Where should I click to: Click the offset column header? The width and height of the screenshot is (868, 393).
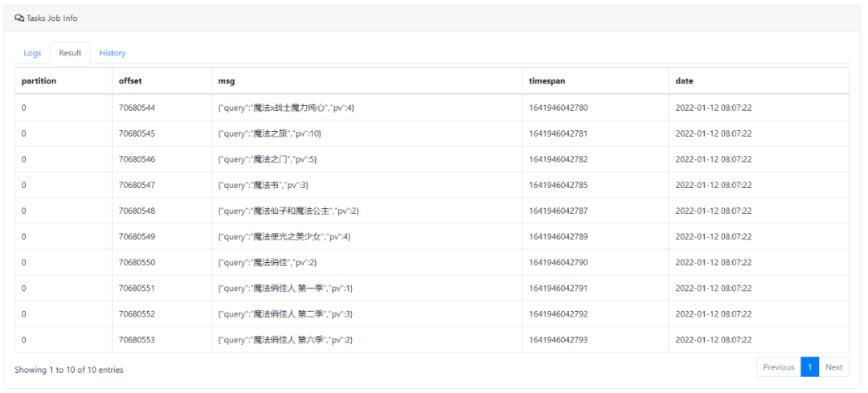click(130, 81)
